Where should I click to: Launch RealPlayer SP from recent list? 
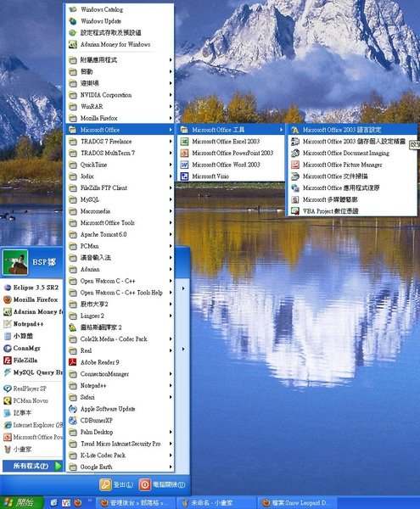(x=31, y=389)
